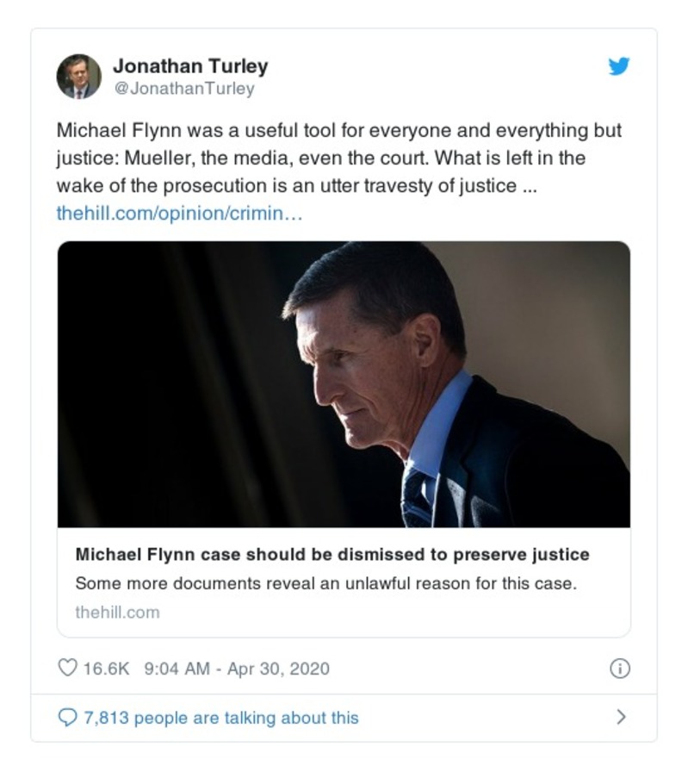Click the display name Jonathan Turley
This screenshot has height=784, width=688.
(x=190, y=65)
